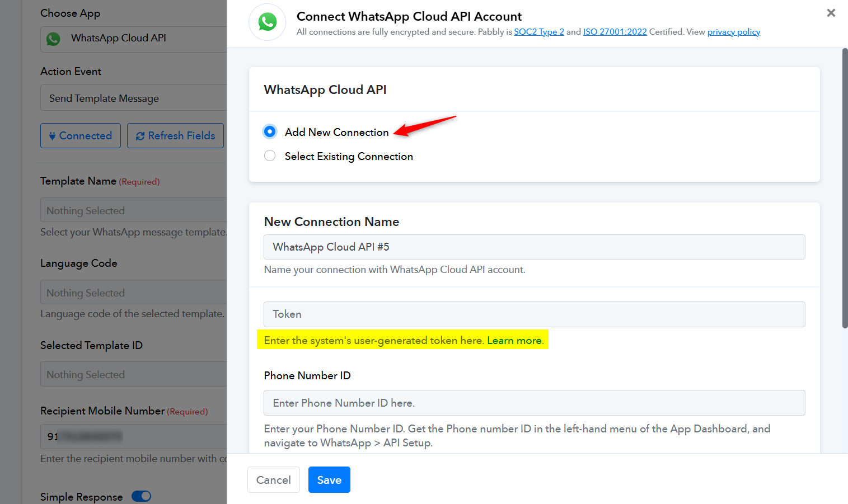The image size is (848, 504).
Task: Open the Template Name dropdown
Action: click(133, 210)
